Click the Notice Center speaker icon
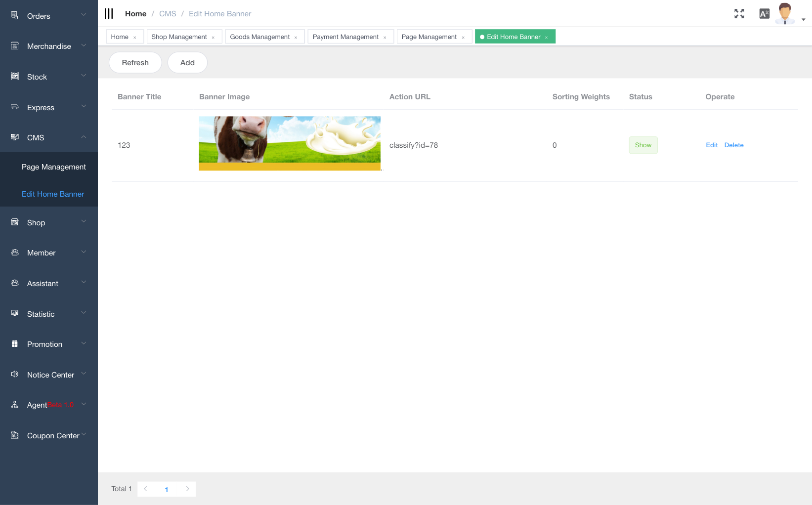 coord(15,375)
